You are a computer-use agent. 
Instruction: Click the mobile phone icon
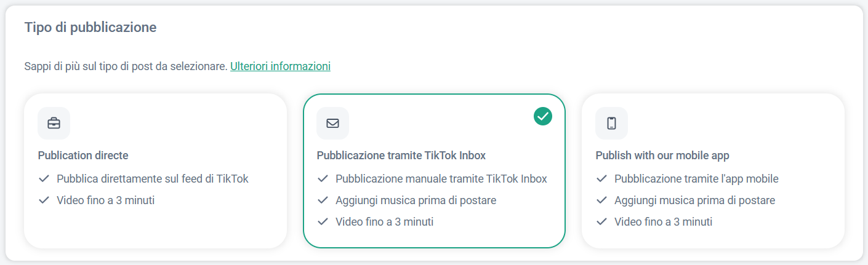pos(611,123)
